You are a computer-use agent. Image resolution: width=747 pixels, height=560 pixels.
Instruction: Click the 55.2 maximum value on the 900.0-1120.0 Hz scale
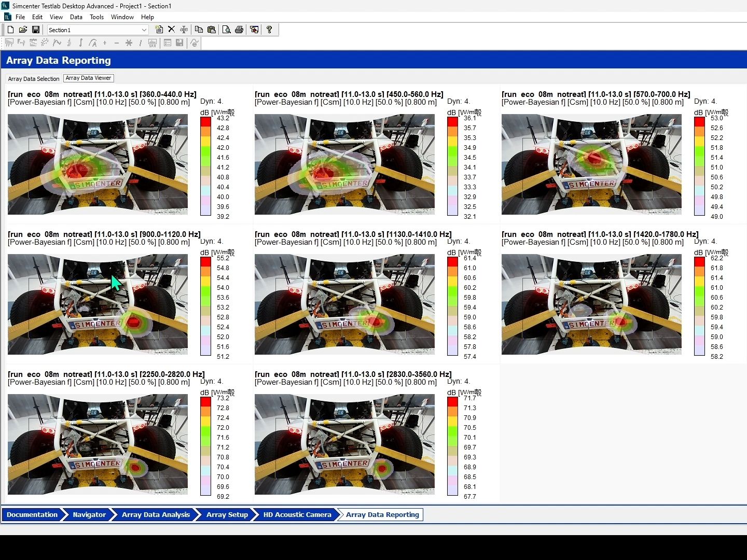223,258
